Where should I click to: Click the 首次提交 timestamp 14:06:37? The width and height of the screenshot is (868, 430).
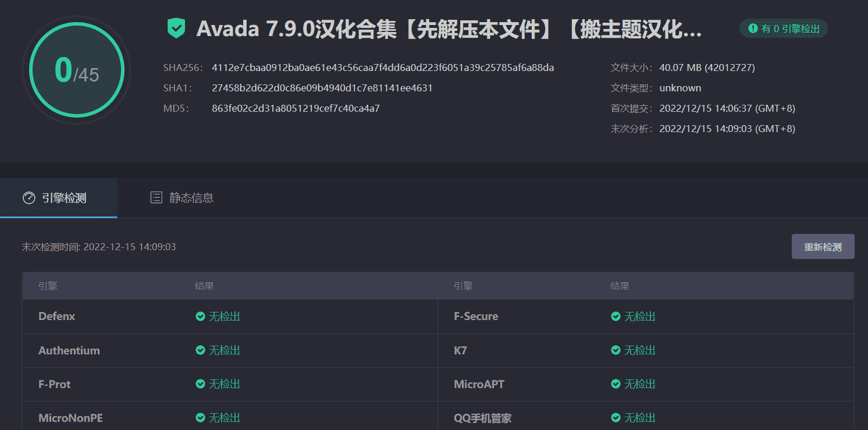727,108
